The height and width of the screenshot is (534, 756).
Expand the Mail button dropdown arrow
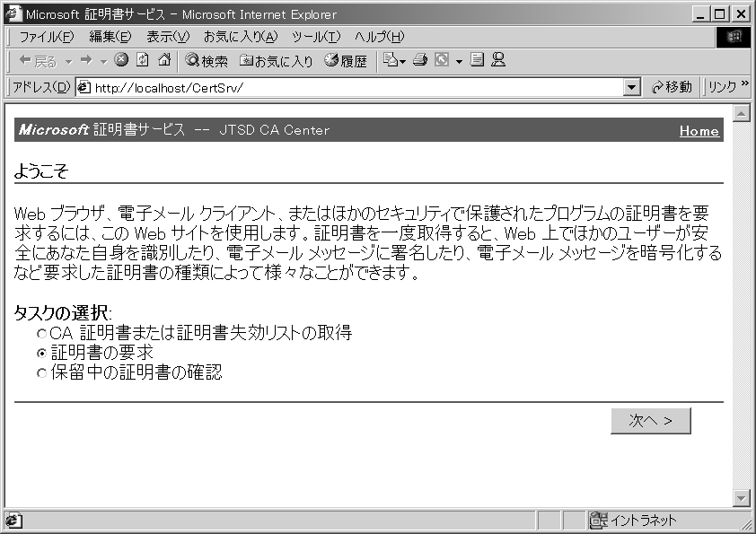pyautogui.click(x=403, y=61)
